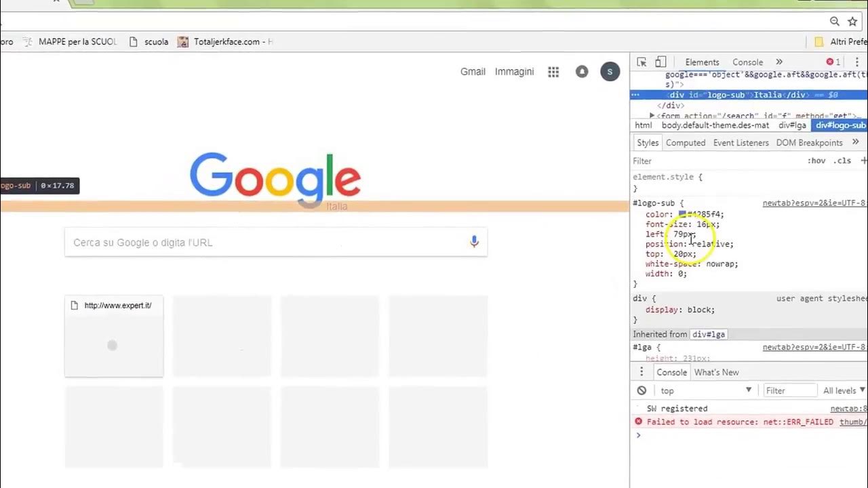Select the Styles pane tab

pyautogui.click(x=648, y=142)
